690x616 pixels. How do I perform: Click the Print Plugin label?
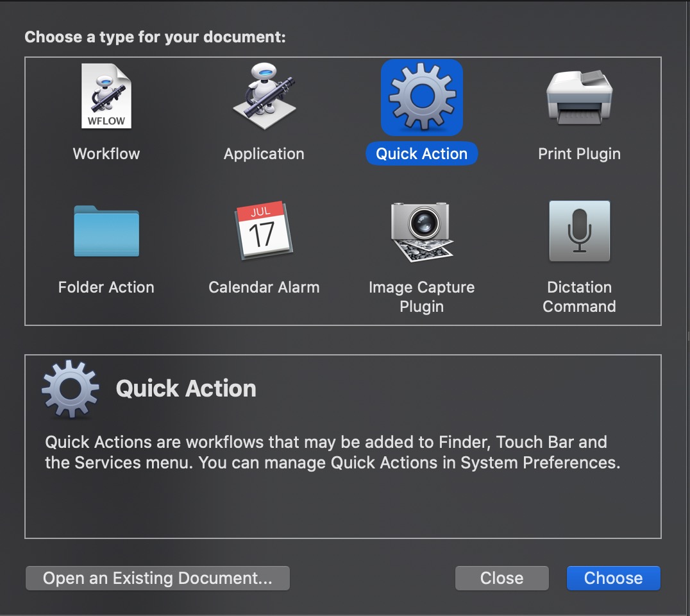(579, 154)
